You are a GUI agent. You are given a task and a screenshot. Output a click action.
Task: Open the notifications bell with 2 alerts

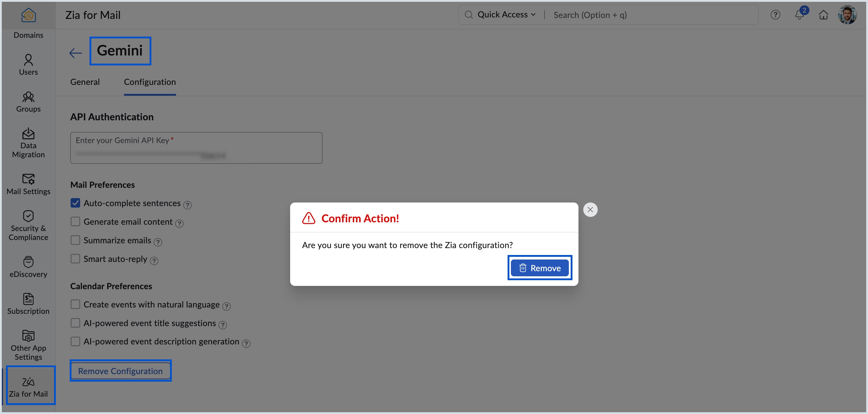(x=799, y=15)
